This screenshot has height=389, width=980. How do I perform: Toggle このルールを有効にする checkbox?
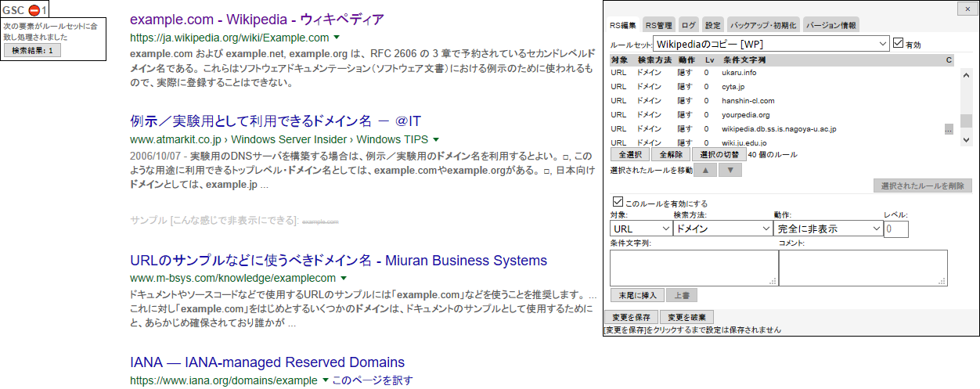[x=618, y=203]
